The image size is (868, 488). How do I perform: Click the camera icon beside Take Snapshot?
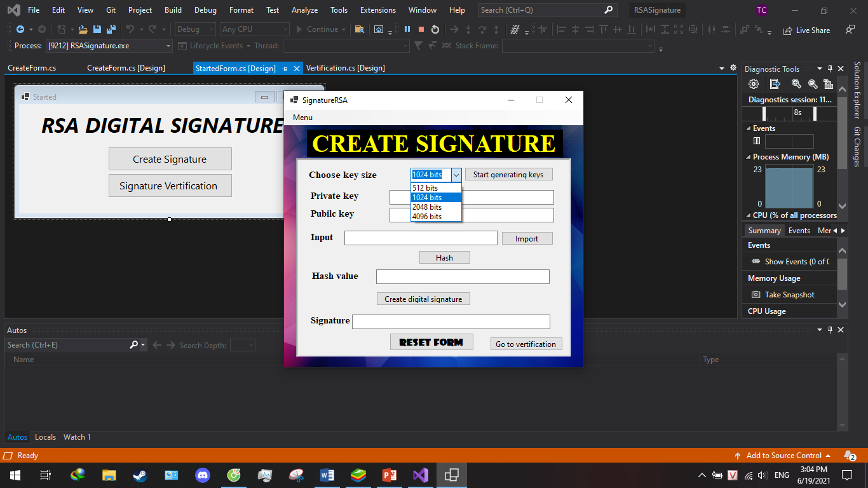pos(756,295)
